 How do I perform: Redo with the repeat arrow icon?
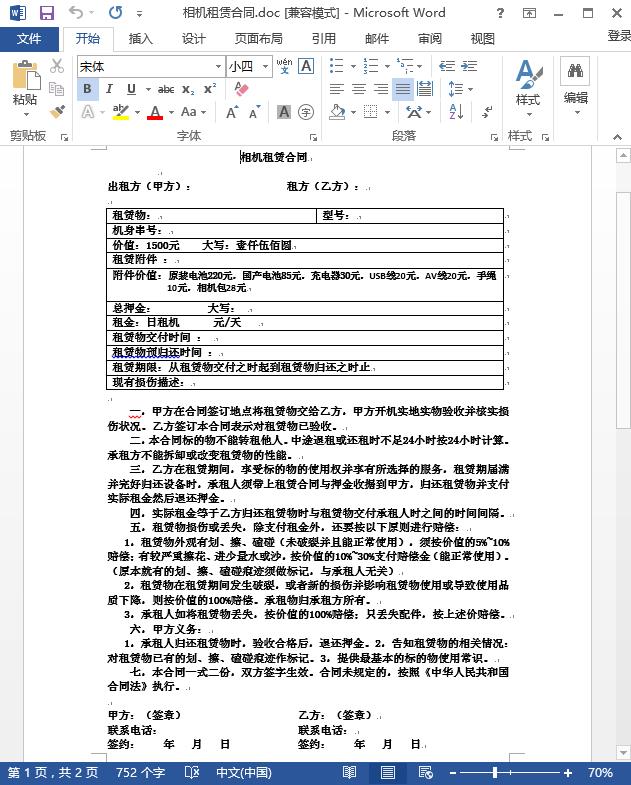click(x=115, y=13)
